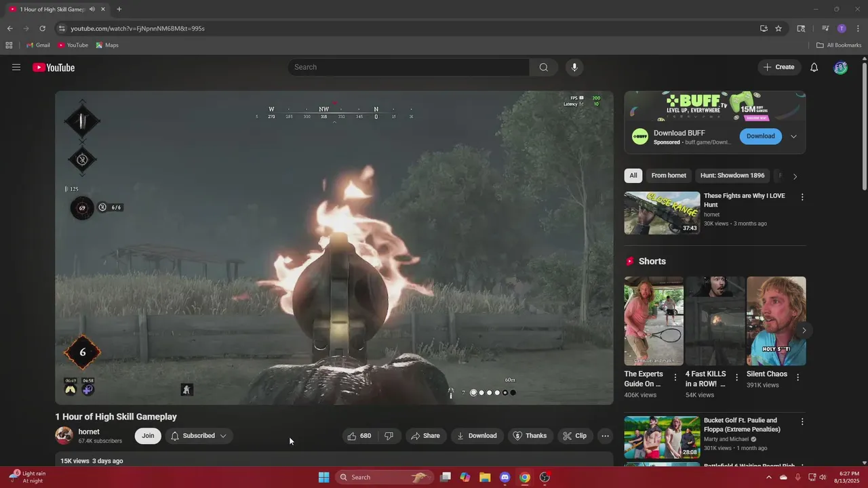868x488 pixels.
Task: Click the Shorts section heading
Action: pyautogui.click(x=652, y=262)
